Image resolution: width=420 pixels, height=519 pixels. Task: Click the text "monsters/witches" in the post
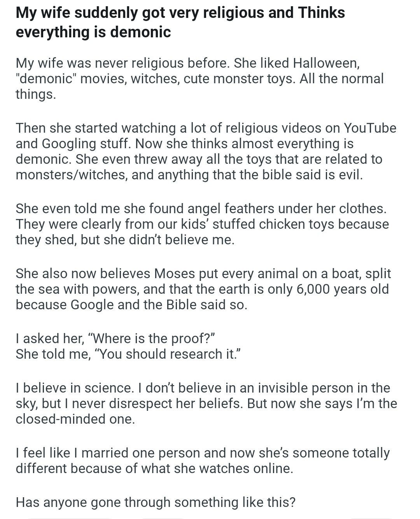71,175
